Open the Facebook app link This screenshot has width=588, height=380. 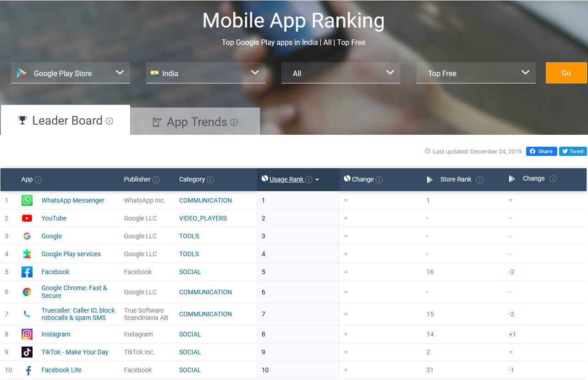click(55, 272)
